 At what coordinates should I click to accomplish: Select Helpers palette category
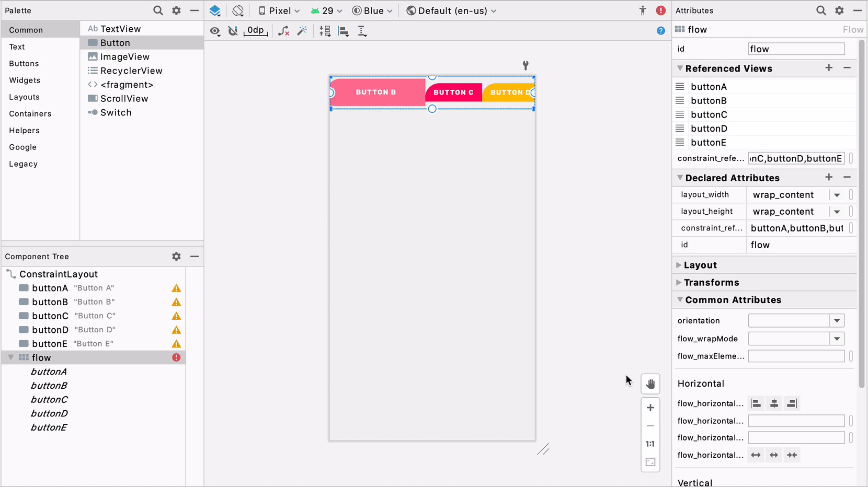coord(40,130)
